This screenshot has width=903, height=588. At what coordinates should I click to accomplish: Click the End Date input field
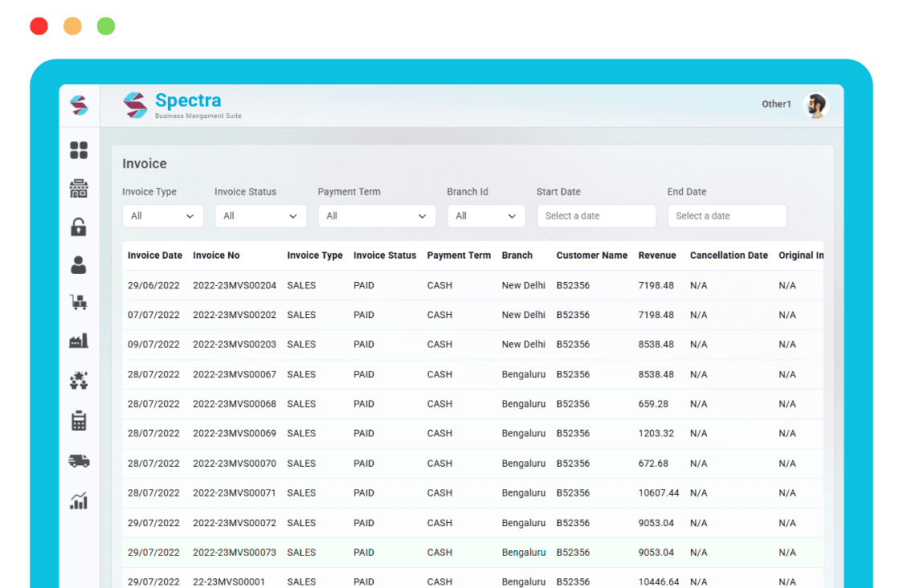(x=726, y=216)
